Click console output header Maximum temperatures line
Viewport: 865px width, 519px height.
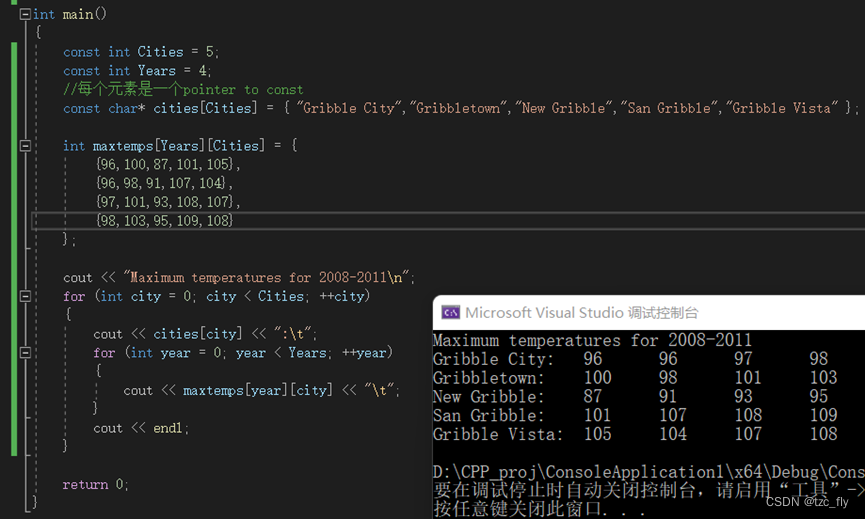[592, 340]
